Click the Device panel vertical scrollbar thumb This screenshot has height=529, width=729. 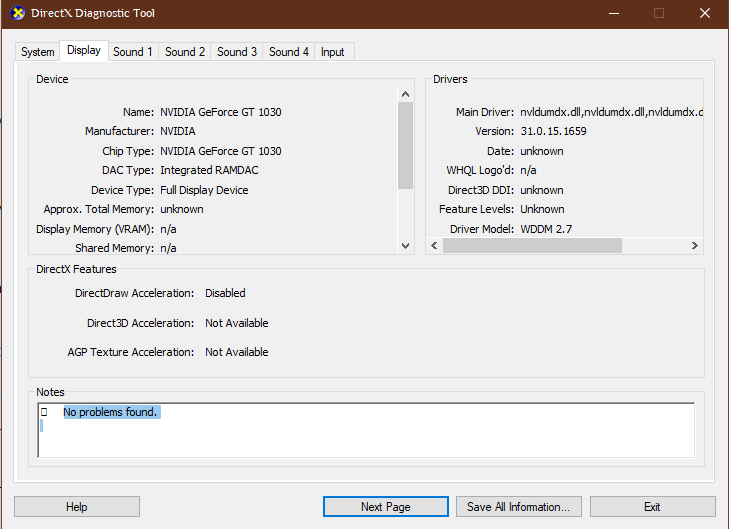click(x=405, y=145)
